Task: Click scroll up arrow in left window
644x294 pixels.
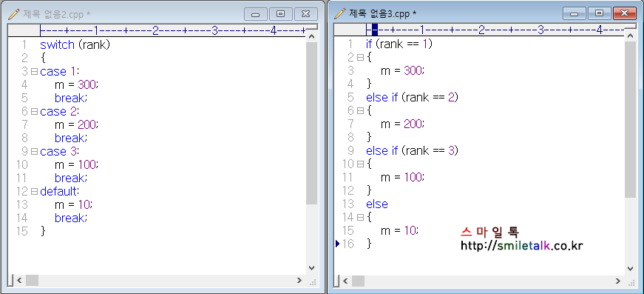Action: tap(312, 37)
